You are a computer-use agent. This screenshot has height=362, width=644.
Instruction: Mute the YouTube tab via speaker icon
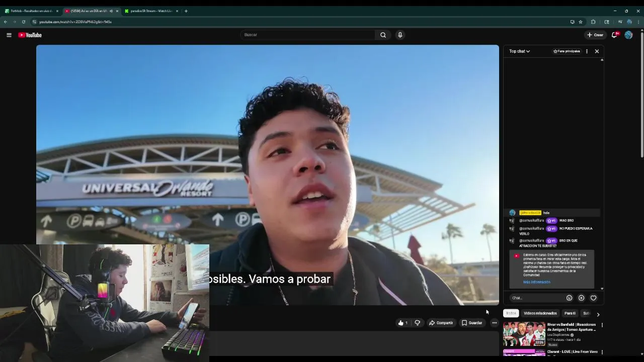click(x=111, y=11)
